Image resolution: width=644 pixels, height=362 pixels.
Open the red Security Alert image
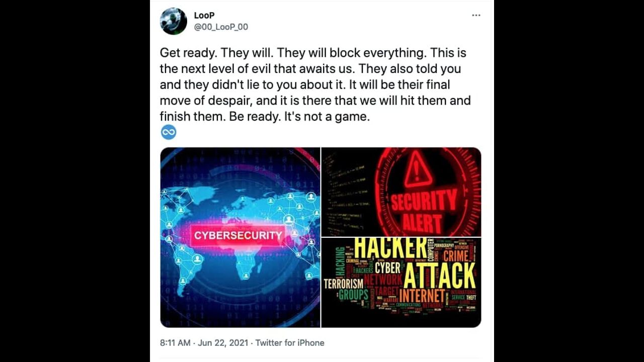click(x=401, y=192)
